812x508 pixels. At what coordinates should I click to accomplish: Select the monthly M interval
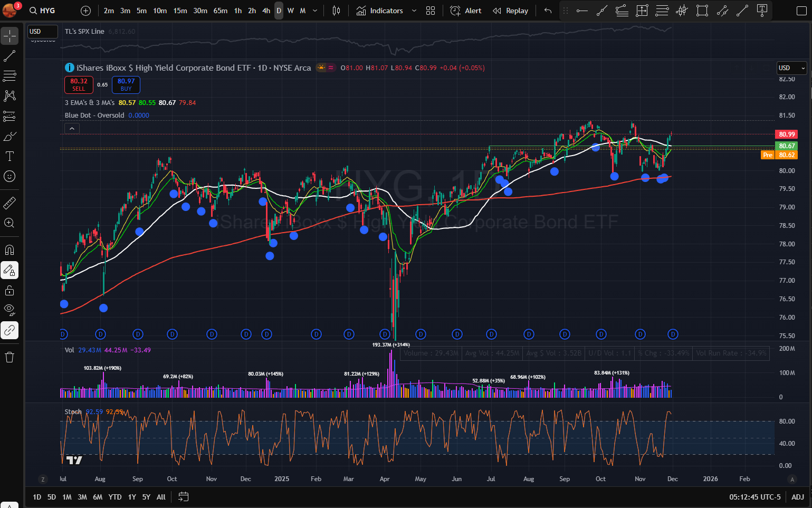pyautogui.click(x=303, y=11)
